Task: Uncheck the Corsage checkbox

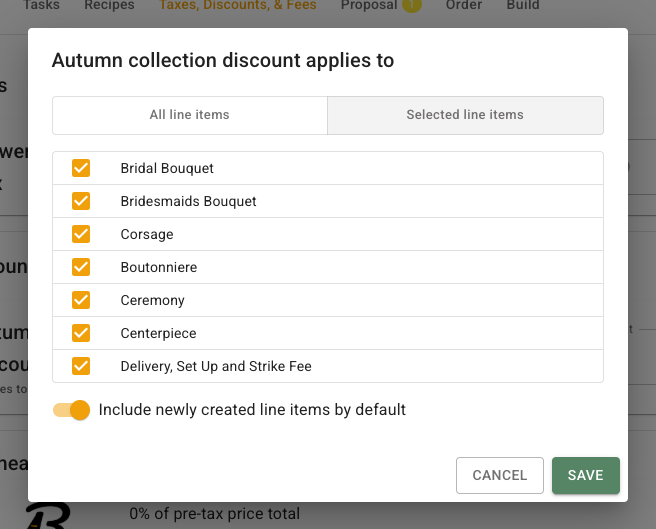Action: pyautogui.click(x=81, y=234)
